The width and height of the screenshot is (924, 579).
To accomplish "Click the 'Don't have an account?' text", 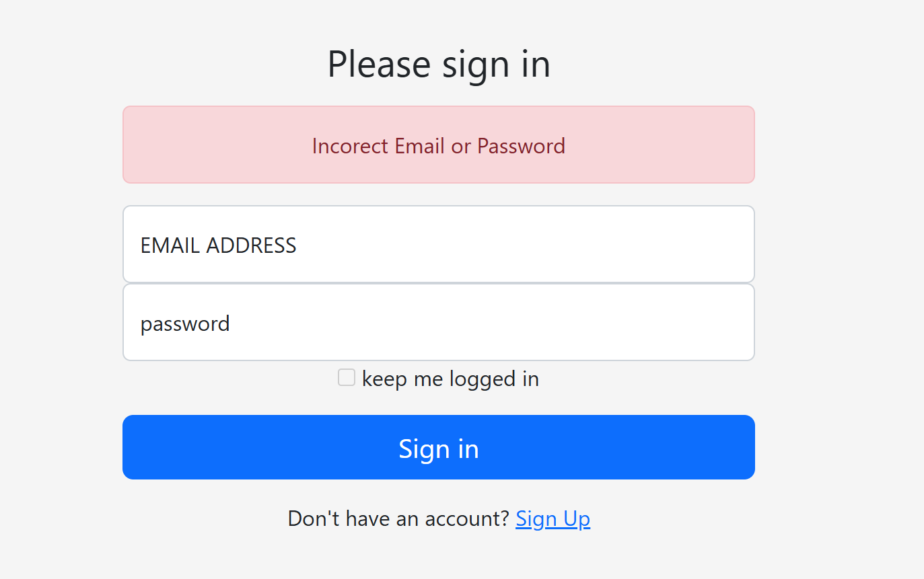I will [x=398, y=518].
